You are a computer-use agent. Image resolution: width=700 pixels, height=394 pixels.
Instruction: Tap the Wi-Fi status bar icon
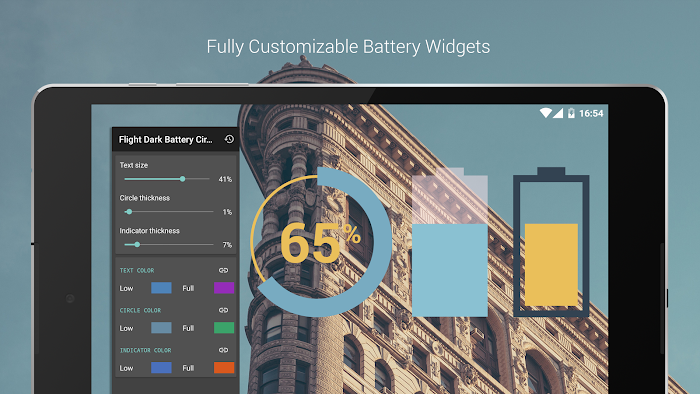pyautogui.click(x=545, y=113)
